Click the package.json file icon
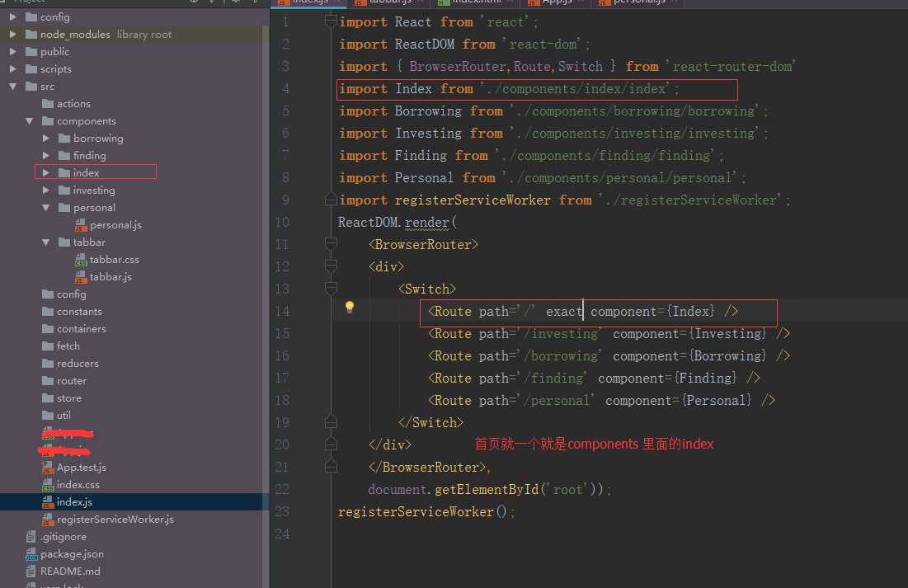 tap(31, 554)
